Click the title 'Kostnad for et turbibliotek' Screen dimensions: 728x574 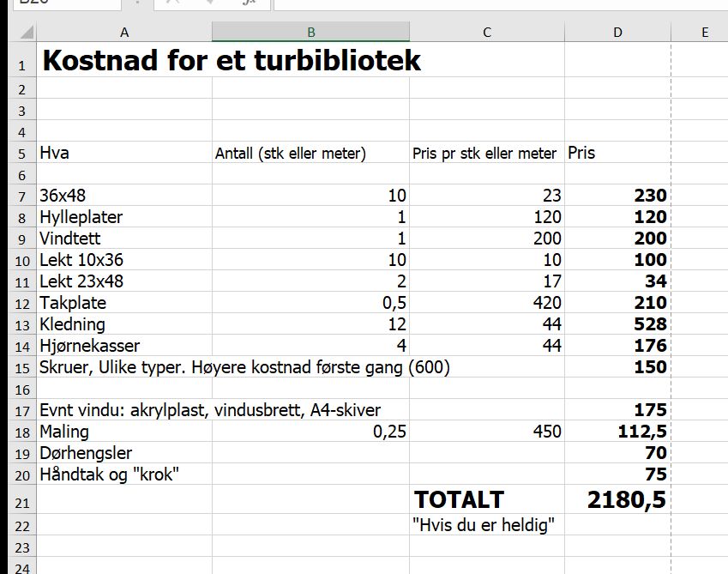pos(232,60)
